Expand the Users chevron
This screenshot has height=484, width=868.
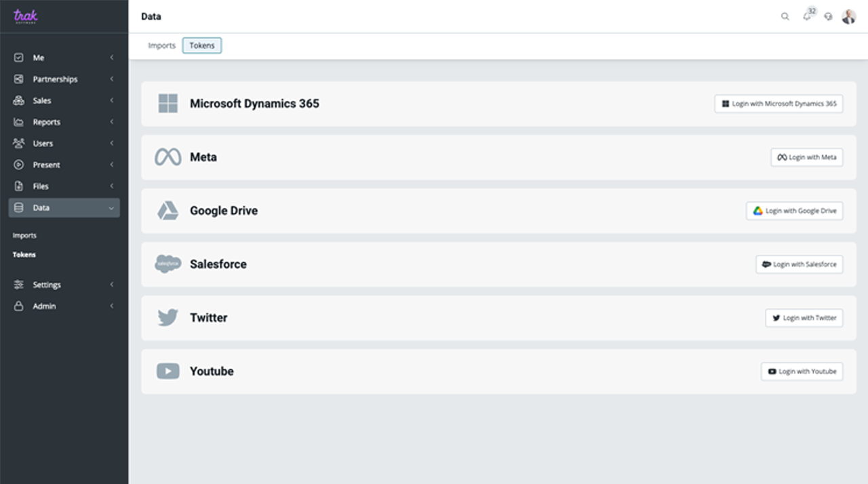click(x=112, y=143)
